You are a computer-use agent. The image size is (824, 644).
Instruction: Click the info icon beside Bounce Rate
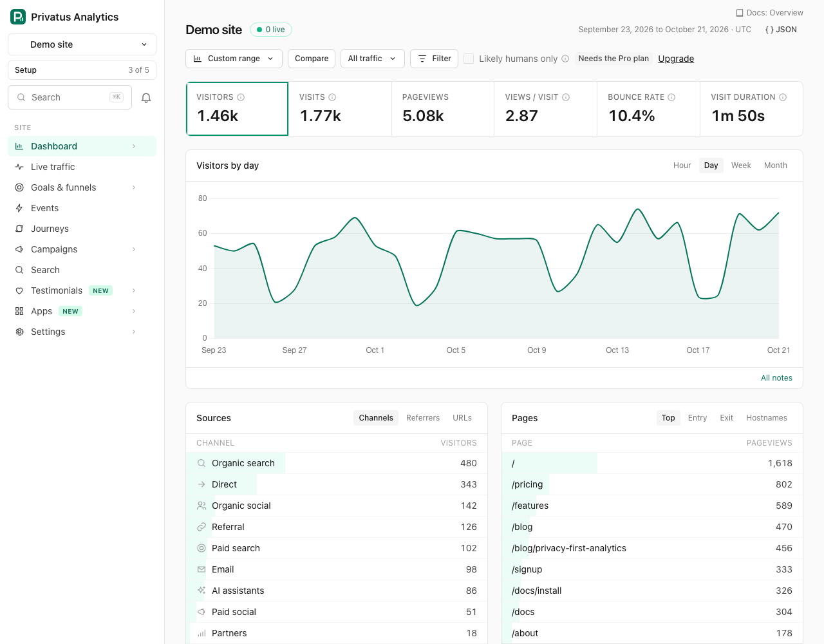[x=671, y=97]
